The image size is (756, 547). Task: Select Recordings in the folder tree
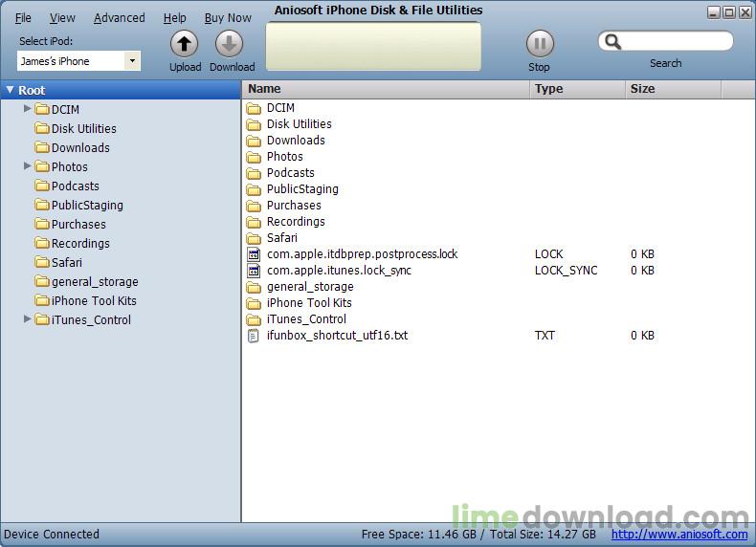point(80,244)
